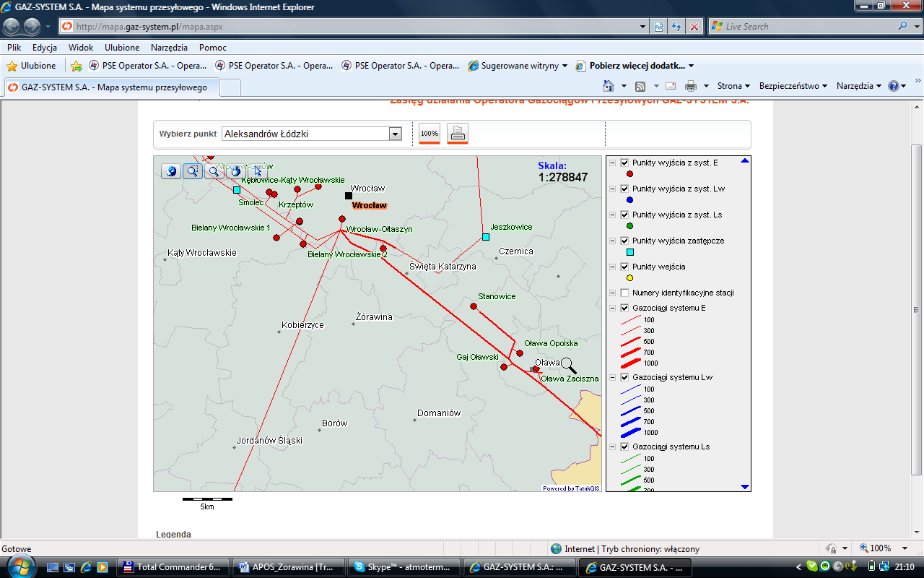Viewport: 924px width, 578px height.
Task: Select the zoom-to-rectangle map tool
Action: [193, 171]
